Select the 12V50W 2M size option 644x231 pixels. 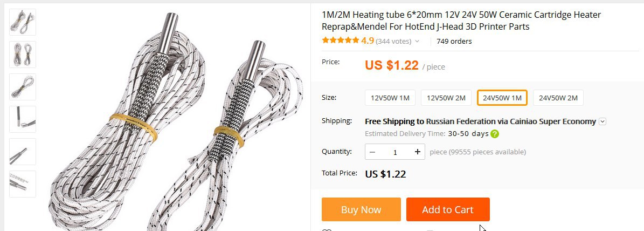[446, 98]
